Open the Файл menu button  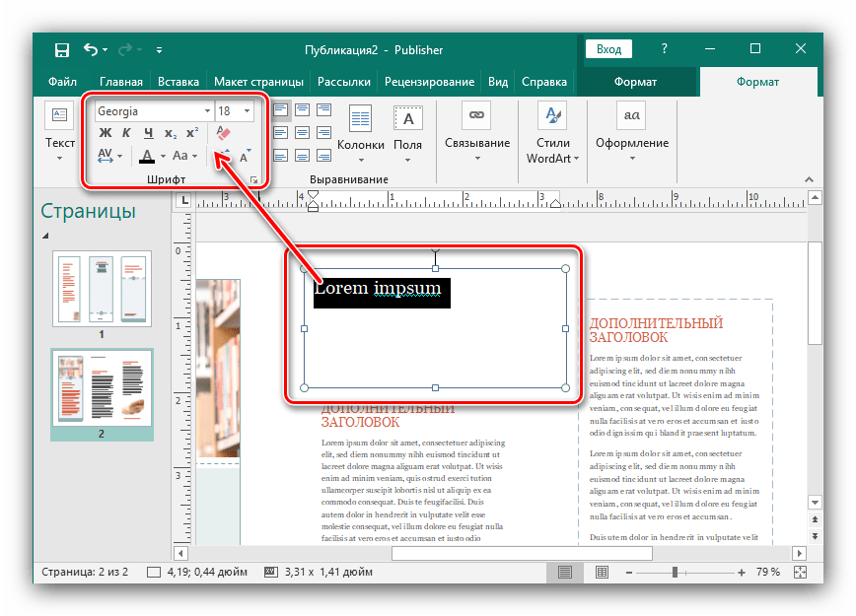(62, 82)
